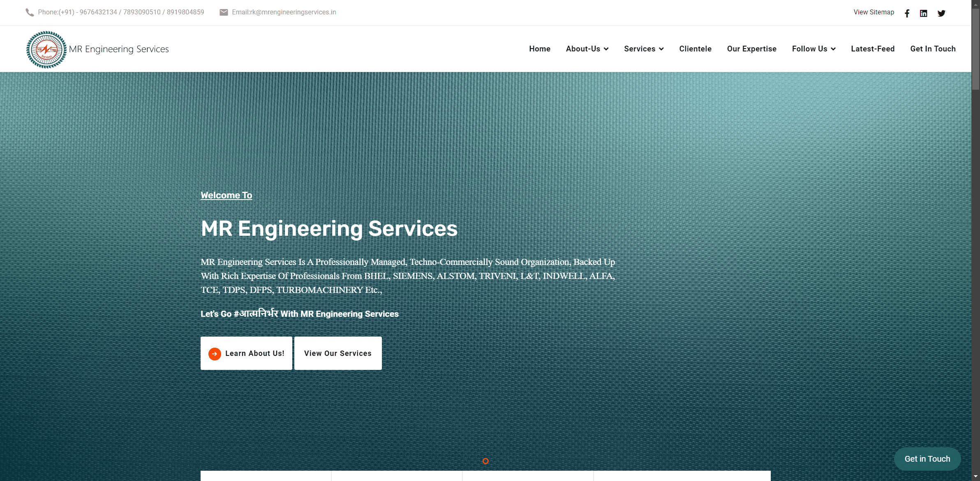Click the phone handset icon
Viewport: 980px width, 481px height.
pyautogui.click(x=30, y=12)
